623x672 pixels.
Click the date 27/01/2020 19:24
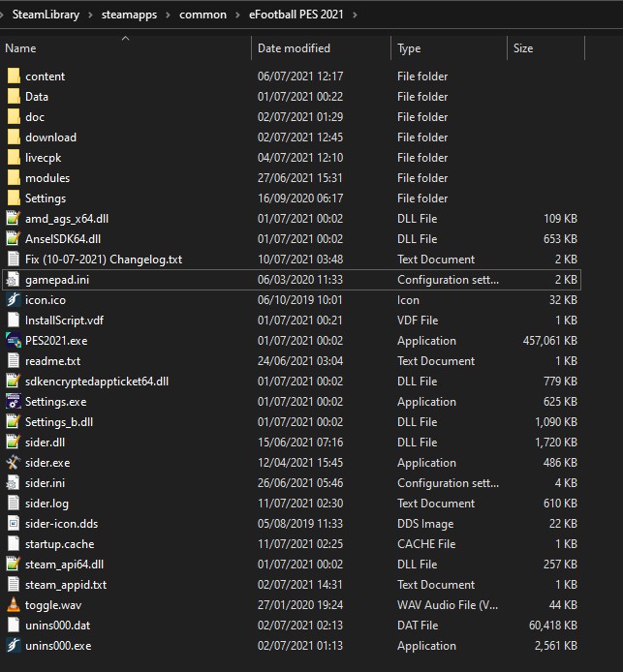click(x=300, y=605)
